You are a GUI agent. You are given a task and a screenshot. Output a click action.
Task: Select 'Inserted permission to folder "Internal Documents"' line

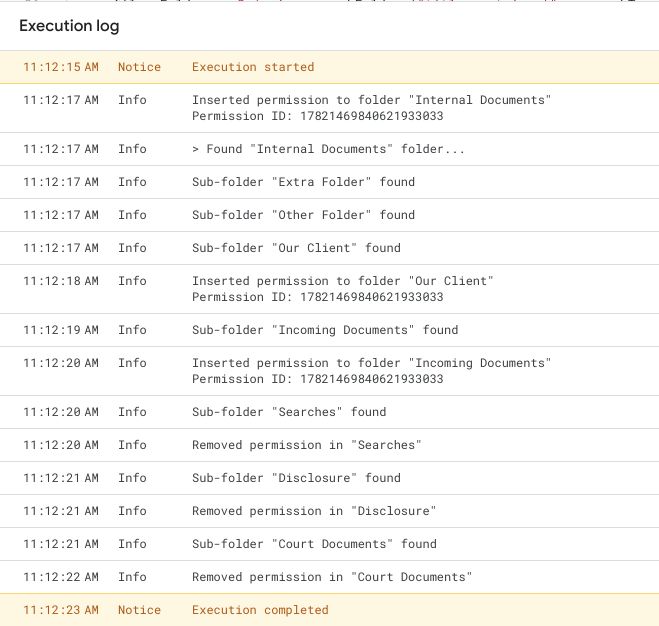click(x=372, y=100)
